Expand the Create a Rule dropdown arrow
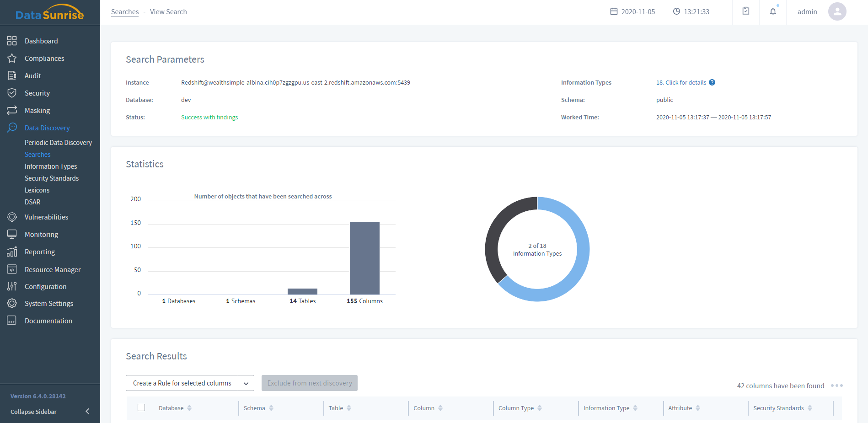The height and width of the screenshot is (423, 868). pos(246,383)
